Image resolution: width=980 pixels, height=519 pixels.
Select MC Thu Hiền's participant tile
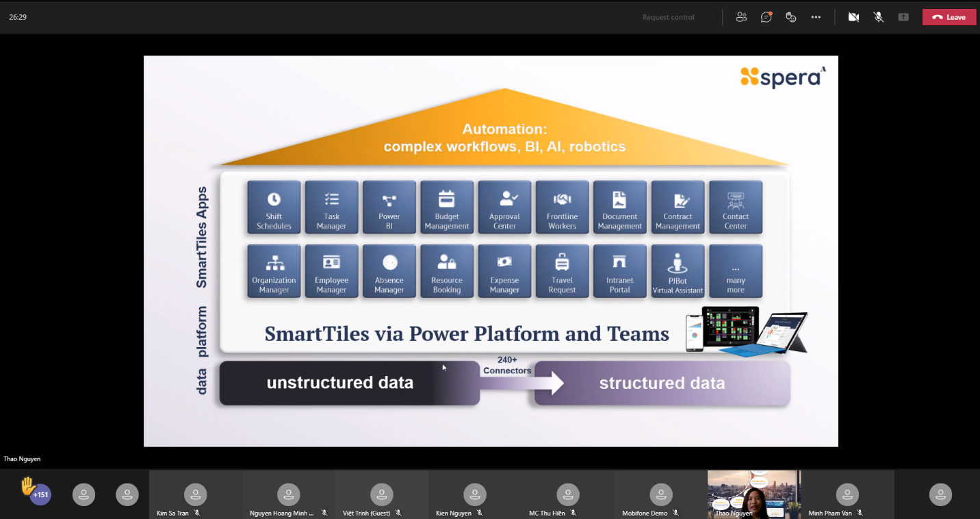point(568,494)
